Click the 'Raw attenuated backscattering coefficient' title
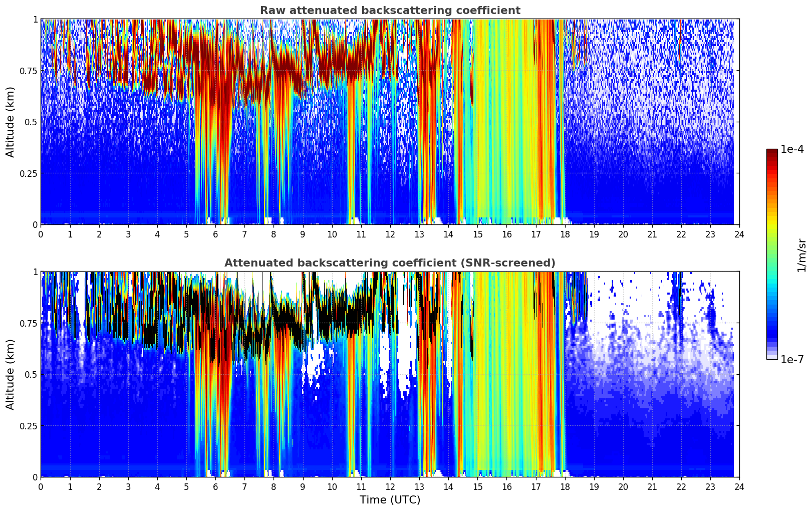The image size is (812, 511). [x=390, y=11]
